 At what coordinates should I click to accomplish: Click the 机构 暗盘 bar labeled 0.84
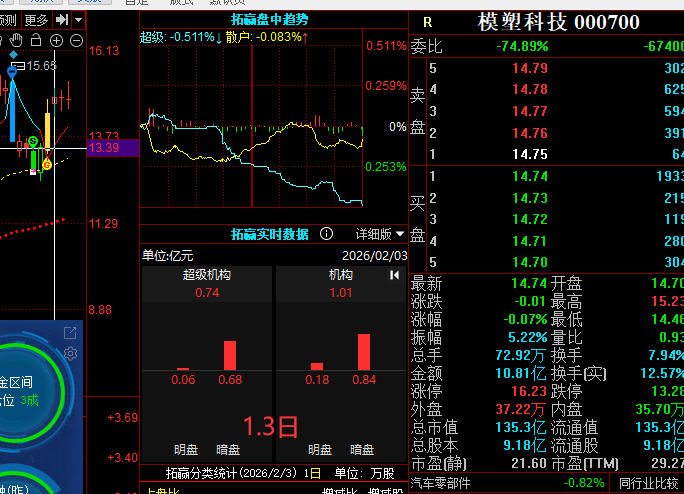(364, 352)
